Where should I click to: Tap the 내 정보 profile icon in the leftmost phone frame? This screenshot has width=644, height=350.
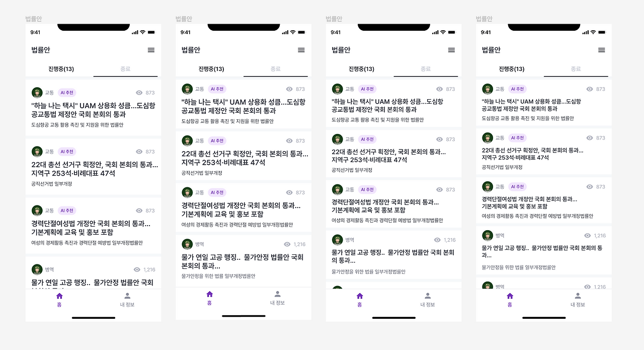127,296
